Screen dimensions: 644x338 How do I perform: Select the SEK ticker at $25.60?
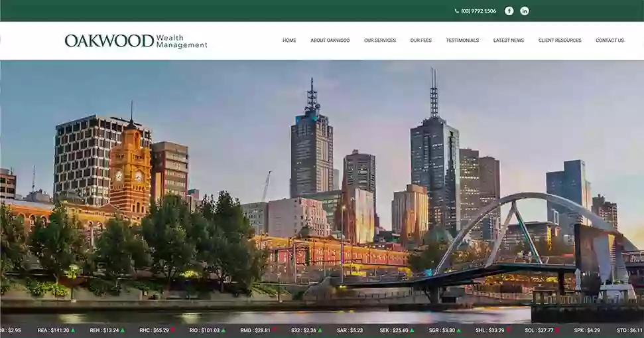[x=394, y=330]
